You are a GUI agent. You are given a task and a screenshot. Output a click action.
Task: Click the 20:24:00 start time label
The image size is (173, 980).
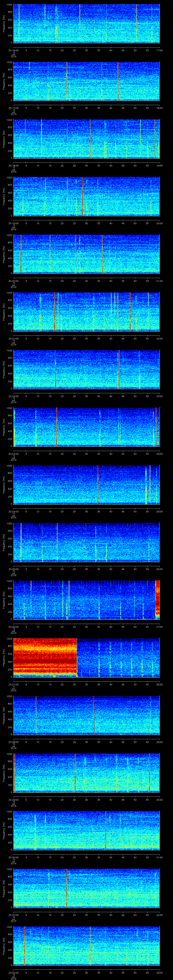13,511
